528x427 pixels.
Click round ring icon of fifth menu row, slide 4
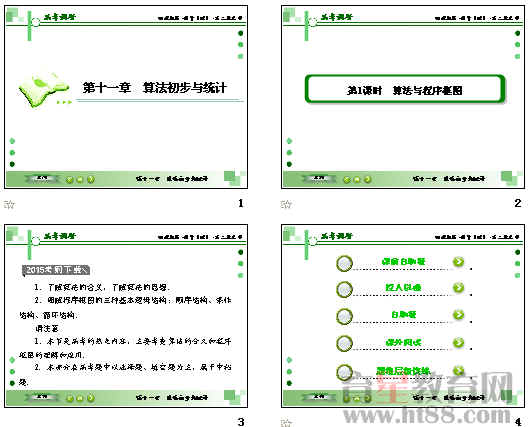click(344, 372)
